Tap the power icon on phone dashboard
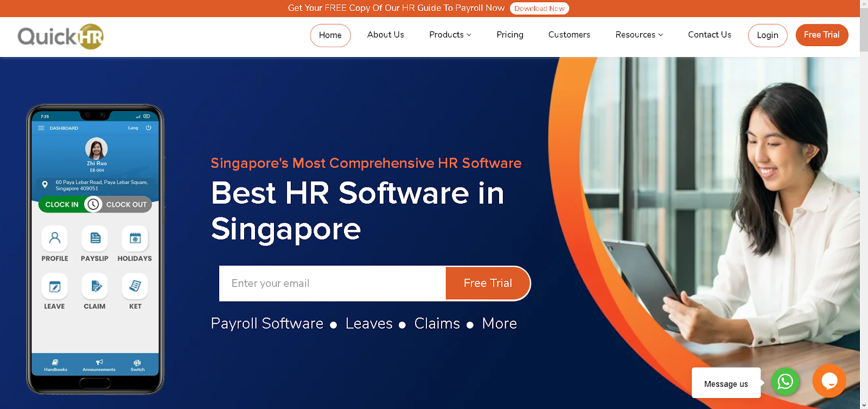 [148, 128]
